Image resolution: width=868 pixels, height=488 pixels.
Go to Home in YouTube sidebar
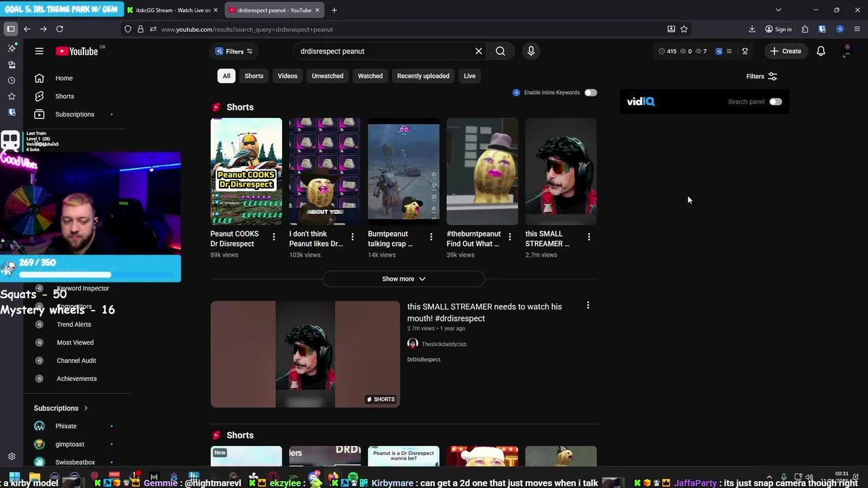click(64, 78)
